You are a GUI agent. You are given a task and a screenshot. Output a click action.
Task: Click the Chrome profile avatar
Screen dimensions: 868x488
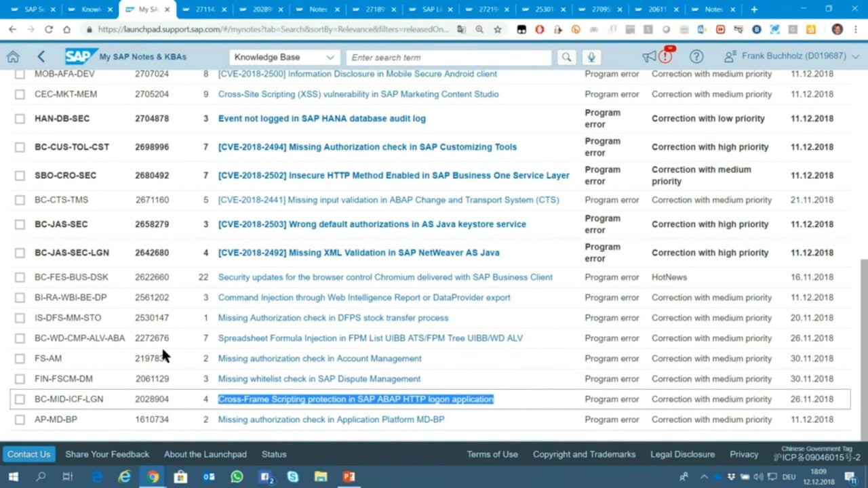pyautogui.click(x=837, y=30)
